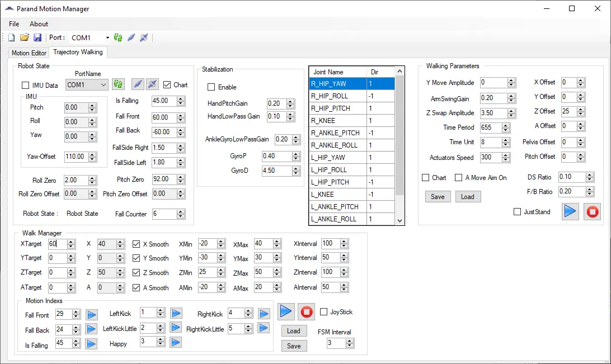Image resolution: width=611 pixels, height=364 pixels.
Task: Play the Fall Back motion index
Action: coord(91,329)
